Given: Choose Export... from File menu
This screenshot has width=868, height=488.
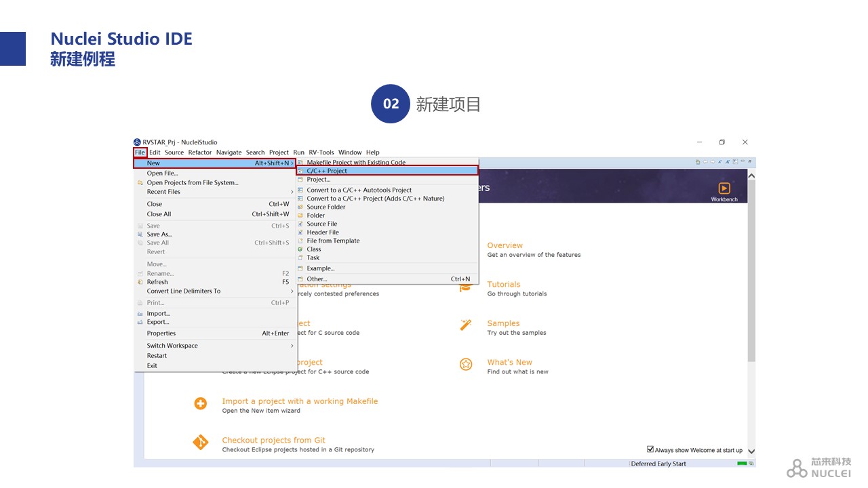Looking at the screenshot, I should click(x=215, y=322).
